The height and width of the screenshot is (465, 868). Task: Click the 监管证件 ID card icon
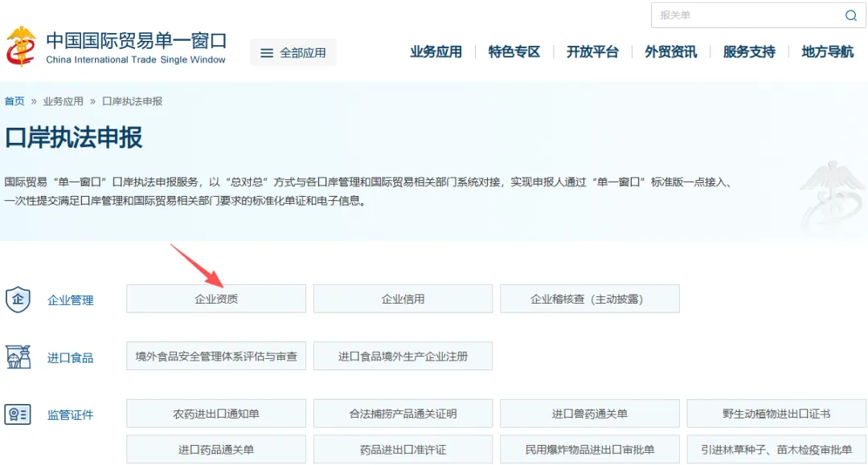tap(18, 414)
